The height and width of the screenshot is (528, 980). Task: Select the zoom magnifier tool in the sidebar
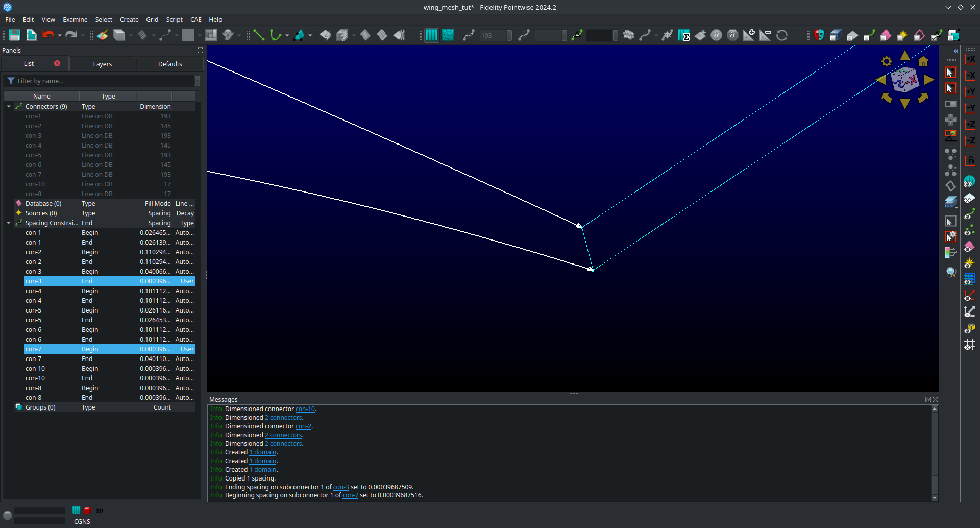950,272
